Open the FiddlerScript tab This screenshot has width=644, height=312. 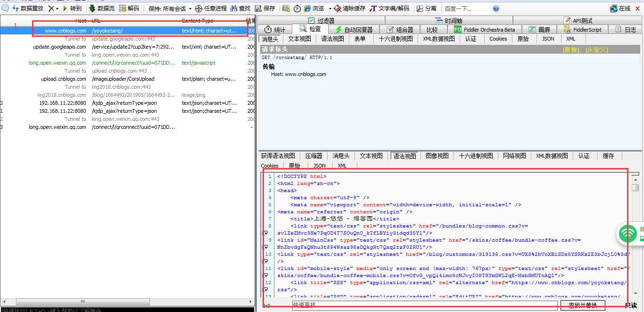(583, 29)
